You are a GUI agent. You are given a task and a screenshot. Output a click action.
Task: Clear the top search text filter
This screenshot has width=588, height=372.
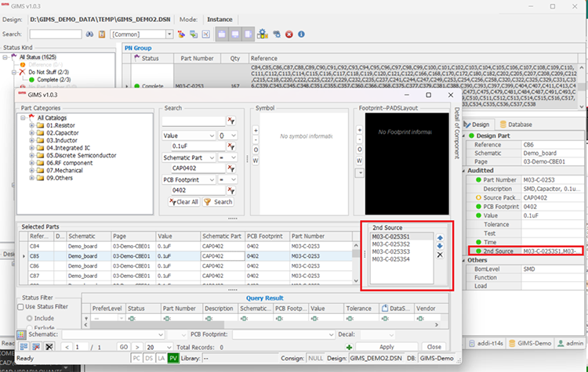[x=231, y=121]
